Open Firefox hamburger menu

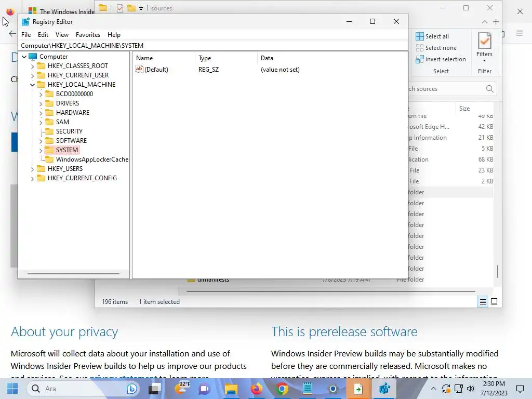click(x=520, y=33)
